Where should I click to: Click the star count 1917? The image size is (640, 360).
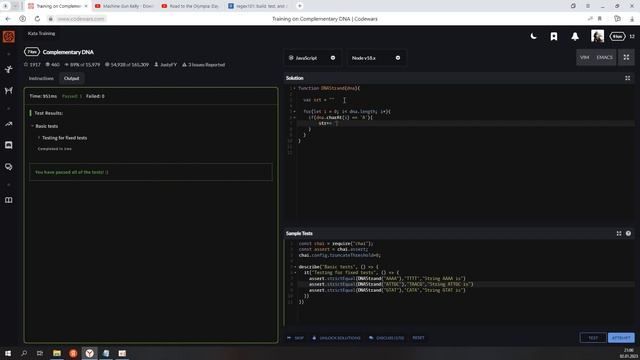tap(32, 64)
